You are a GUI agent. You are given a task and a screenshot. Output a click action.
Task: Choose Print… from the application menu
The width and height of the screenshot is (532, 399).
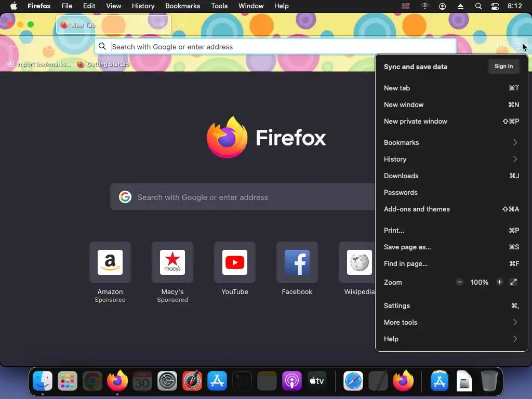[451, 230]
